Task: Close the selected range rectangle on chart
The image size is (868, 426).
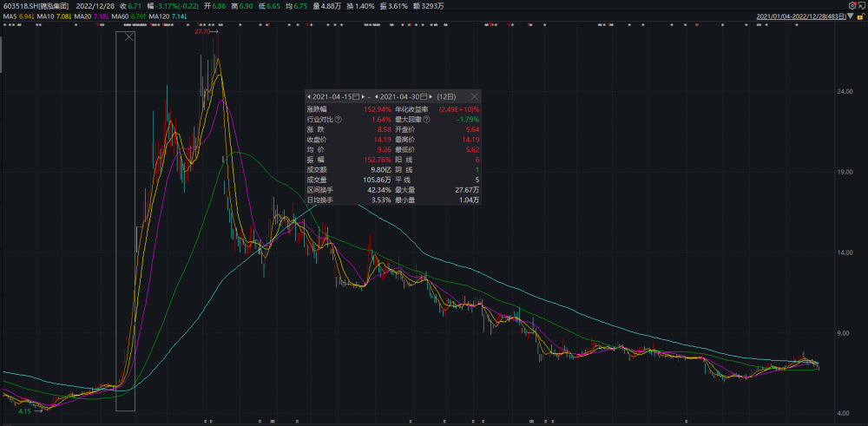Action: point(129,37)
